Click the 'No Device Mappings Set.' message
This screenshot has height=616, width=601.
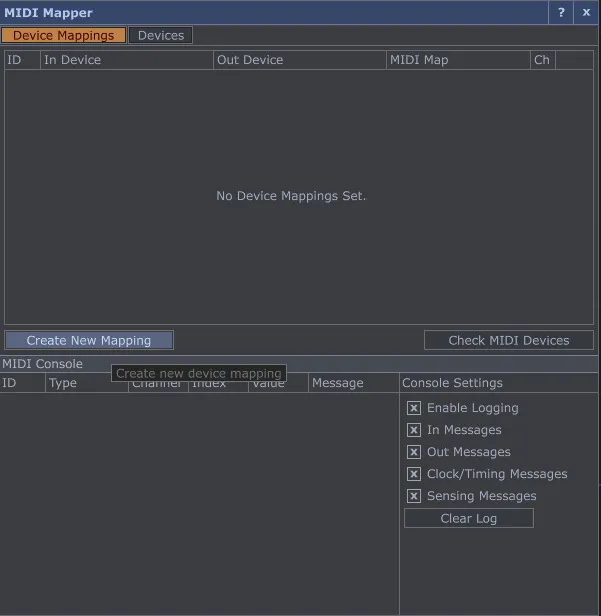(x=291, y=196)
